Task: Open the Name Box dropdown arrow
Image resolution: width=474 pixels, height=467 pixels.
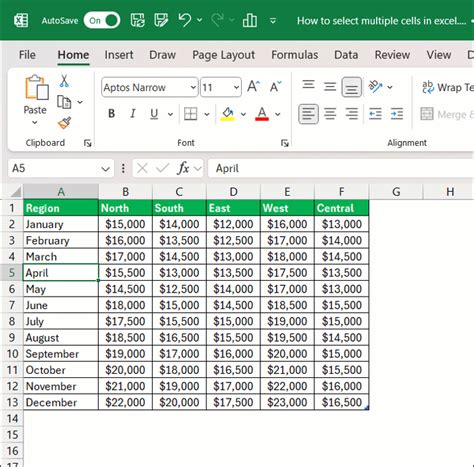Action: 106,169
